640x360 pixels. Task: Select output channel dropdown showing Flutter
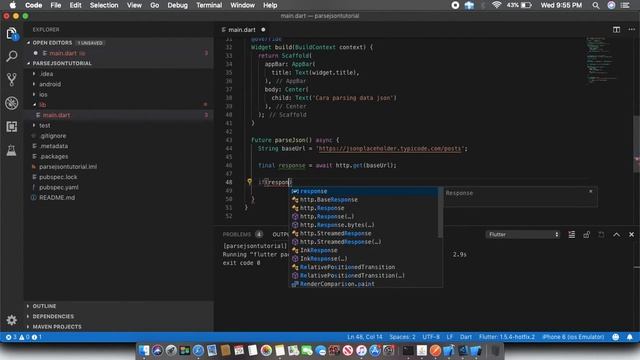click(523, 234)
